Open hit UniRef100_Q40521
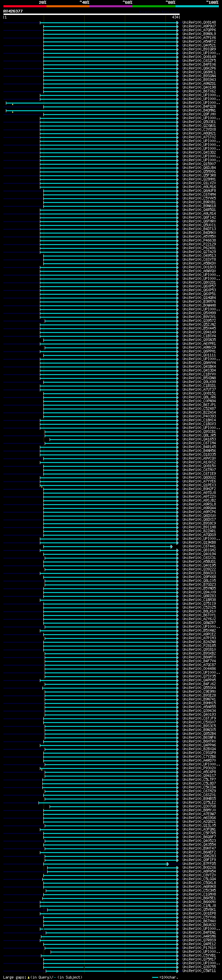The image size is (222, 980). [x=199, y=45]
